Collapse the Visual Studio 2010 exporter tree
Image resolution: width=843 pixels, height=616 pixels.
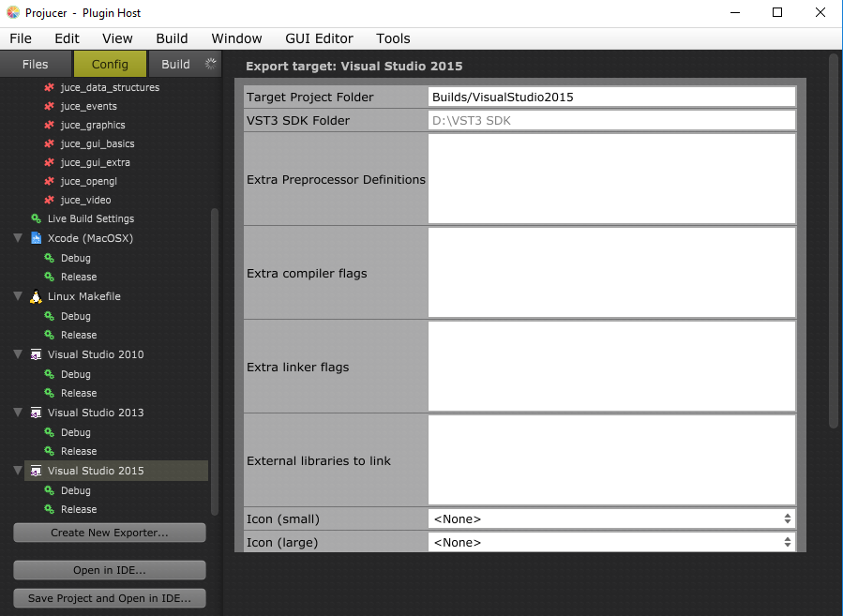pyautogui.click(x=18, y=353)
